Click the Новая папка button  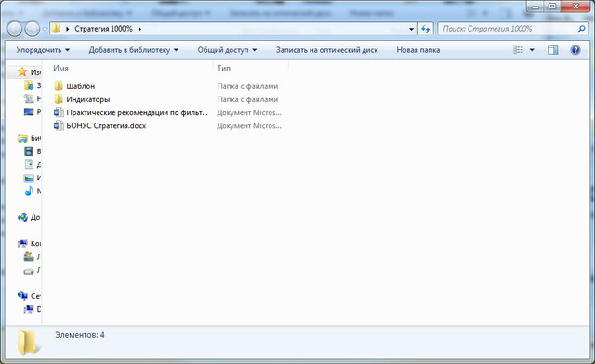pos(418,50)
